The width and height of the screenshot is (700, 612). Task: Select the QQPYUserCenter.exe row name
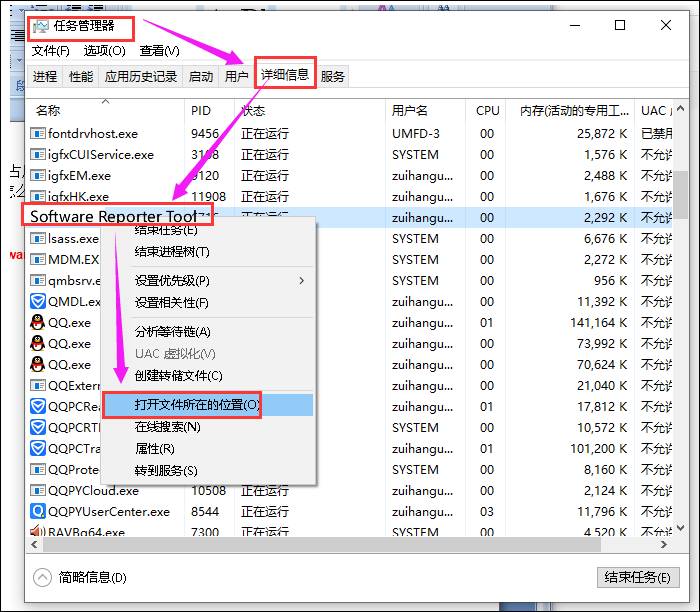click(x=109, y=512)
